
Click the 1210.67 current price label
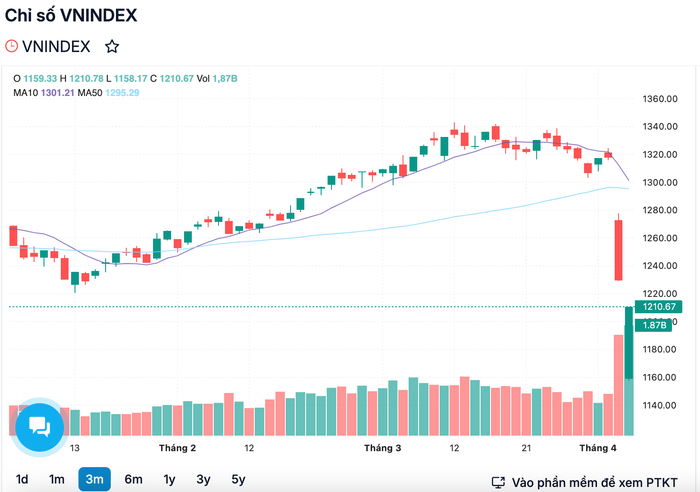pyautogui.click(x=658, y=307)
